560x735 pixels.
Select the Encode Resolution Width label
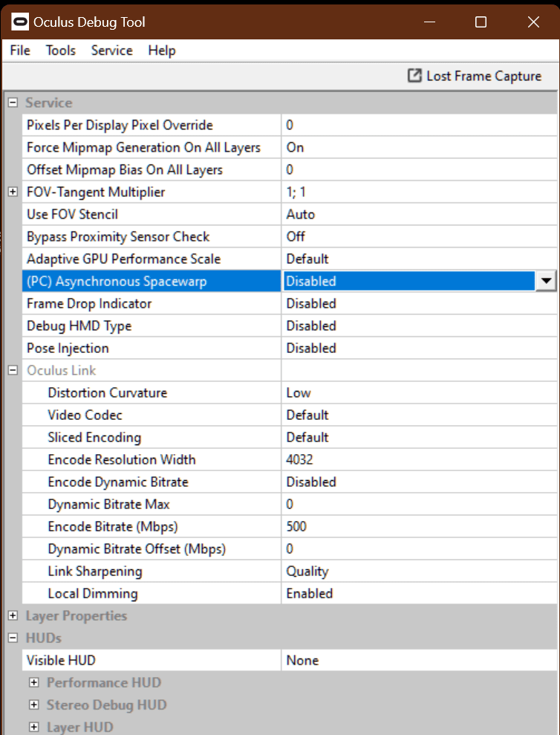[122, 459]
